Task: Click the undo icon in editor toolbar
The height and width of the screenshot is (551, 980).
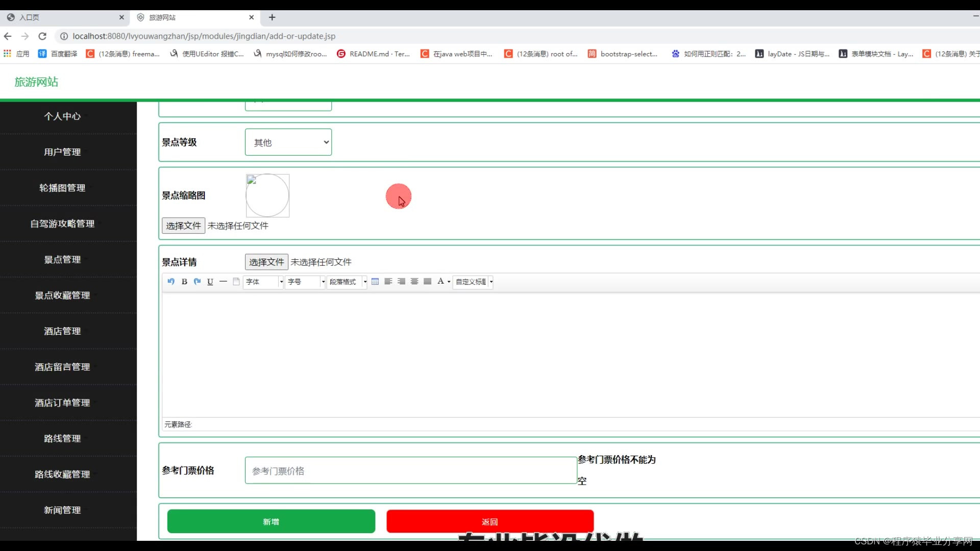Action: click(171, 282)
